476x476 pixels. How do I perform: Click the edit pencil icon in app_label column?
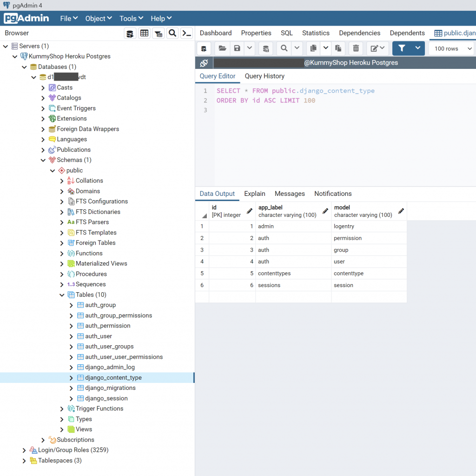[x=325, y=211]
